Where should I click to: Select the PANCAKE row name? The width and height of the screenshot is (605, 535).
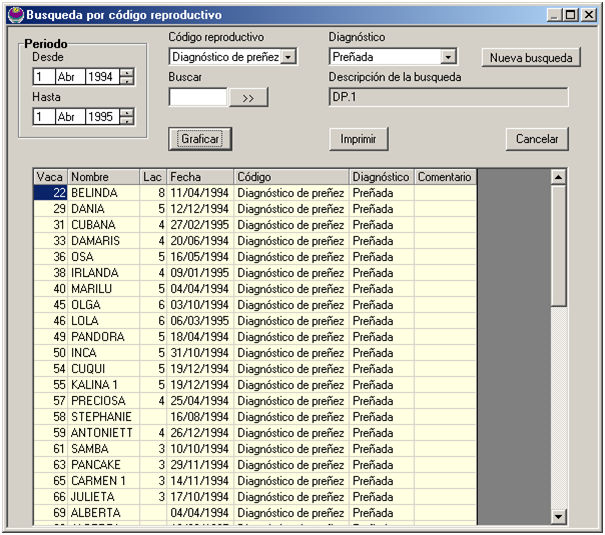click(103, 465)
